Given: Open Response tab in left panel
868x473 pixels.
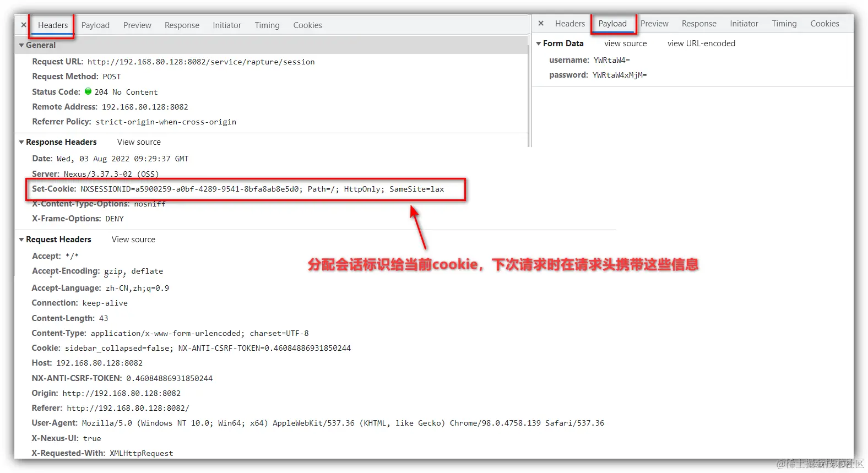Looking at the screenshot, I should click(182, 25).
